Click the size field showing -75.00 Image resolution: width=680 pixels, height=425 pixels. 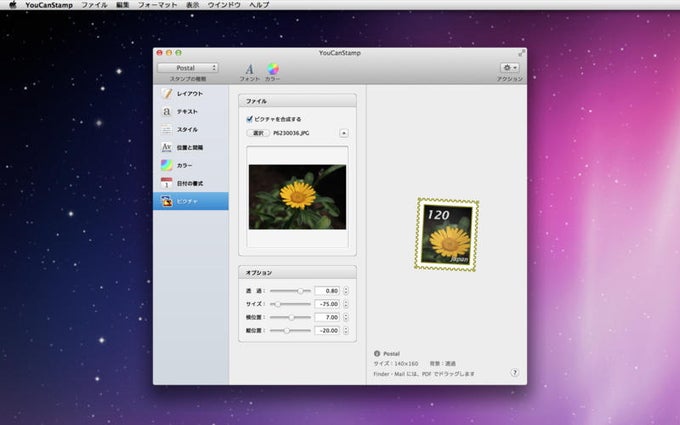click(327, 304)
